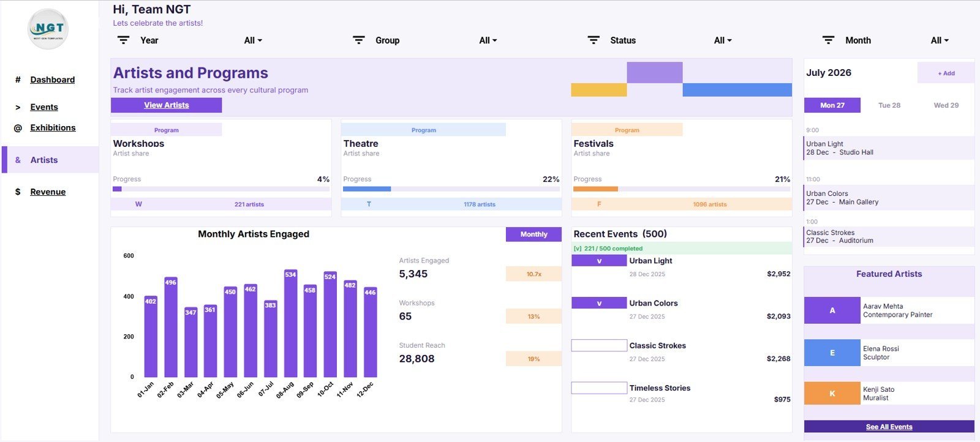
Task: Click the blue E avatar for Elena Rossi
Action: click(x=832, y=353)
